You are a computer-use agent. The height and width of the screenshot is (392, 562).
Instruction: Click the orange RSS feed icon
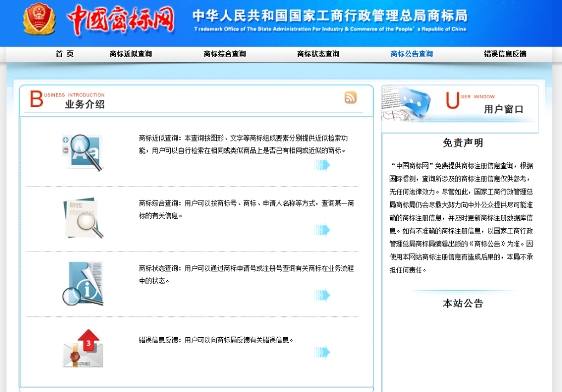pos(350,98)
